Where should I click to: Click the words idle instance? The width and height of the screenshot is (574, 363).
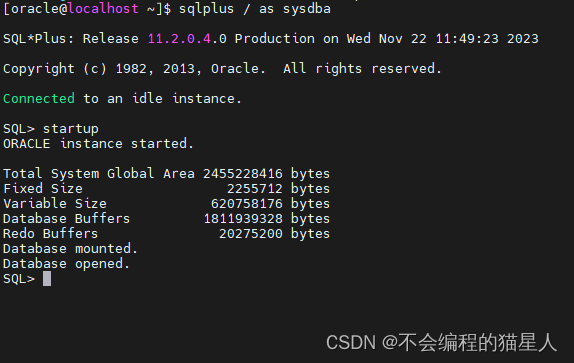coord(187,98)
